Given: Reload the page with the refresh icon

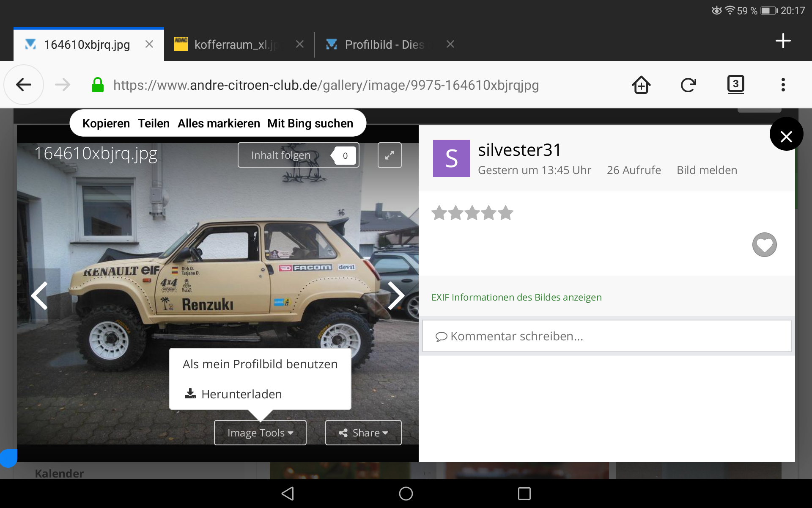Looking at the screenshot, I should tap(689, 85).
